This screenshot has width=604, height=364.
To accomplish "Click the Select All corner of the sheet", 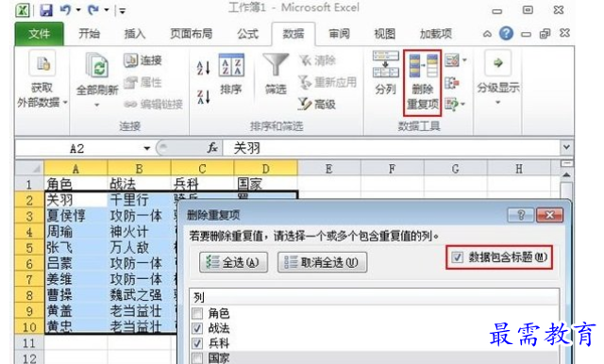I will 29,168.
